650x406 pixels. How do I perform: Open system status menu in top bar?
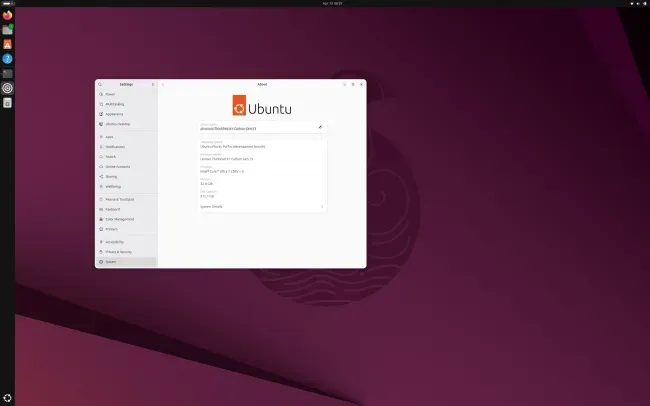(638, 3)
